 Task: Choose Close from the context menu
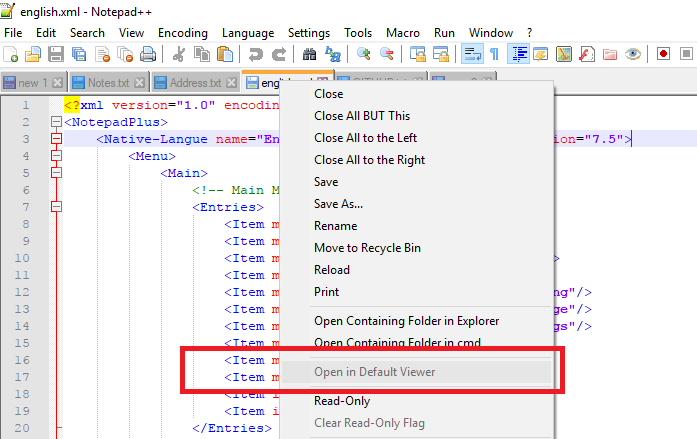click(417, 94)
